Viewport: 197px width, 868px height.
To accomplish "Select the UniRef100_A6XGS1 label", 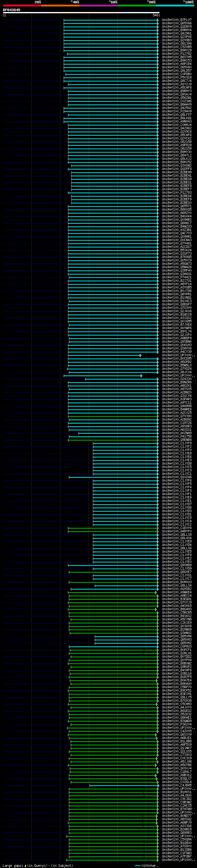I will coord(177,430).
